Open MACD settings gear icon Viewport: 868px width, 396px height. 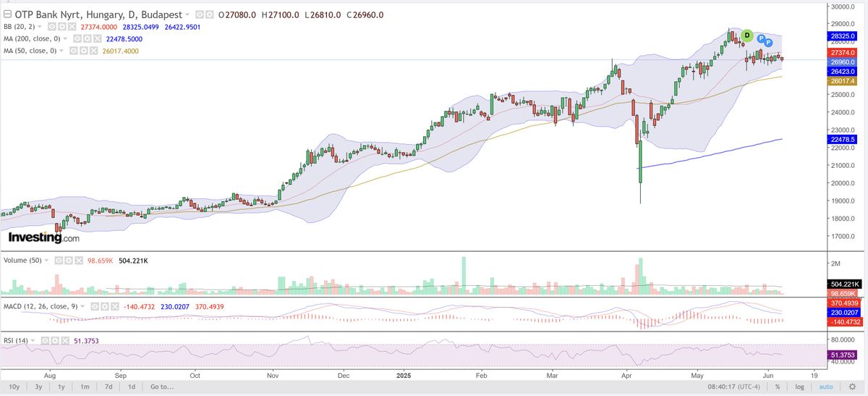[x=105, y=306]
